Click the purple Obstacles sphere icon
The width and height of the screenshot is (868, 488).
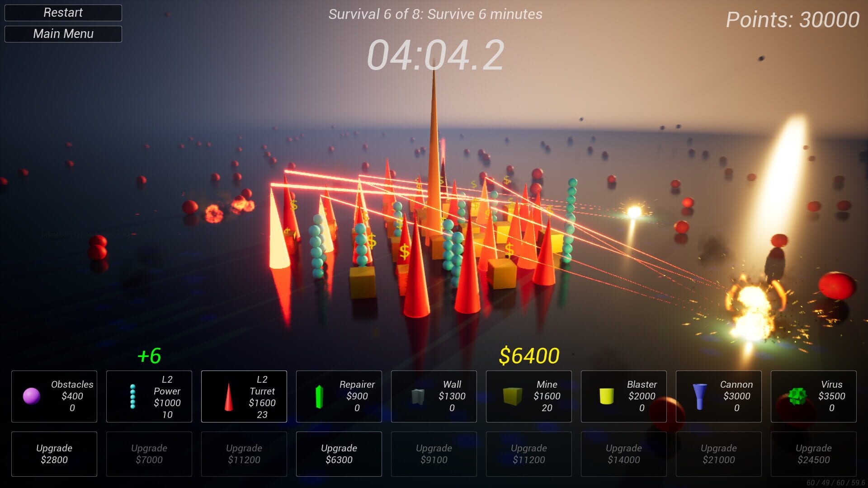point(32,396)
